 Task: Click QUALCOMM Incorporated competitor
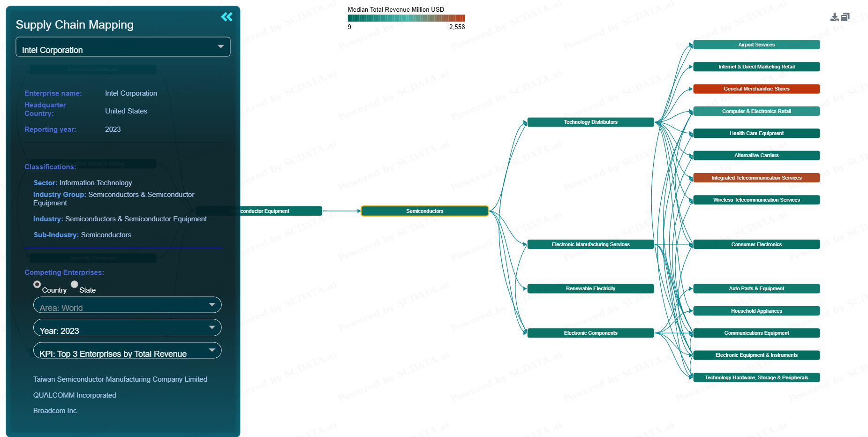pos(75,395)
